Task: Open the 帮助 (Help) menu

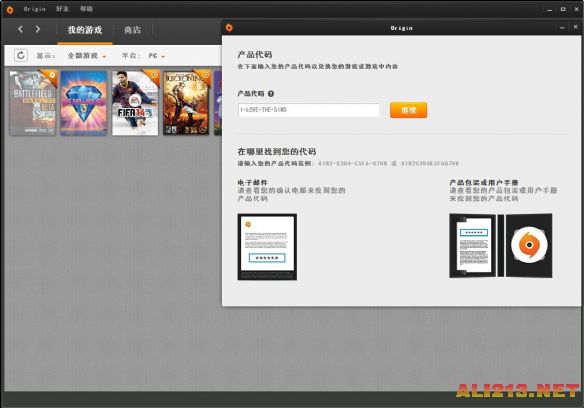Action: point(86,9)
